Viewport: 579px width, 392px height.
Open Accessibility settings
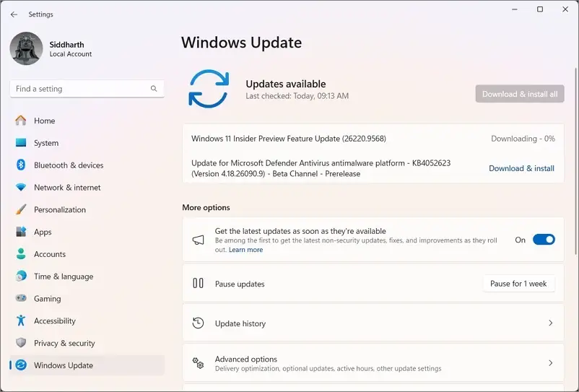pyautogui.click(x=87, y=321)
